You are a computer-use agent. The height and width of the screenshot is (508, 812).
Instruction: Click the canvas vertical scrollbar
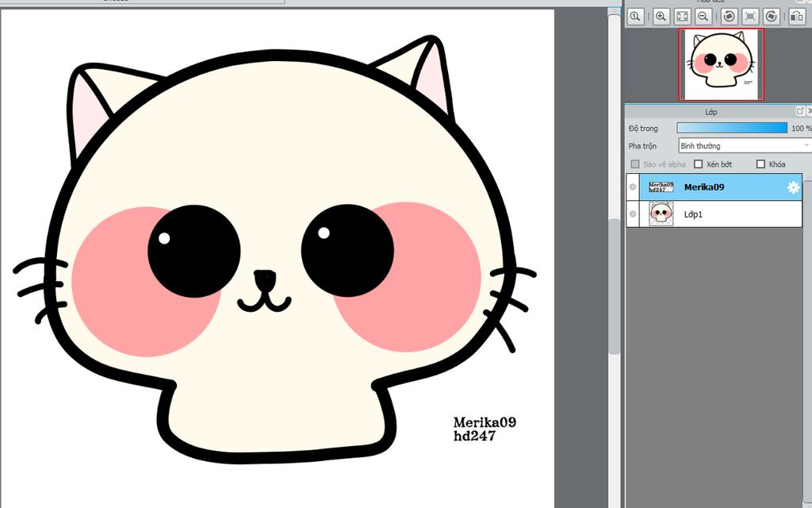coord(615,286)
